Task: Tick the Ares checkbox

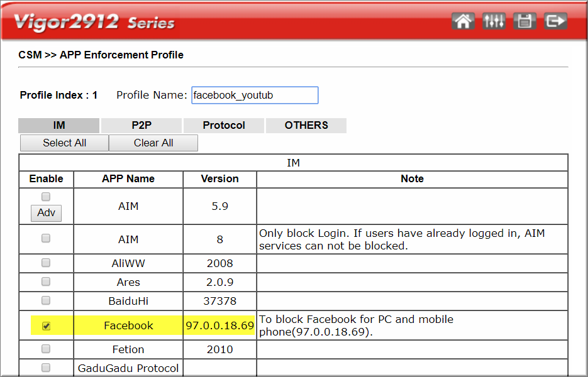Action: [46, 281]
